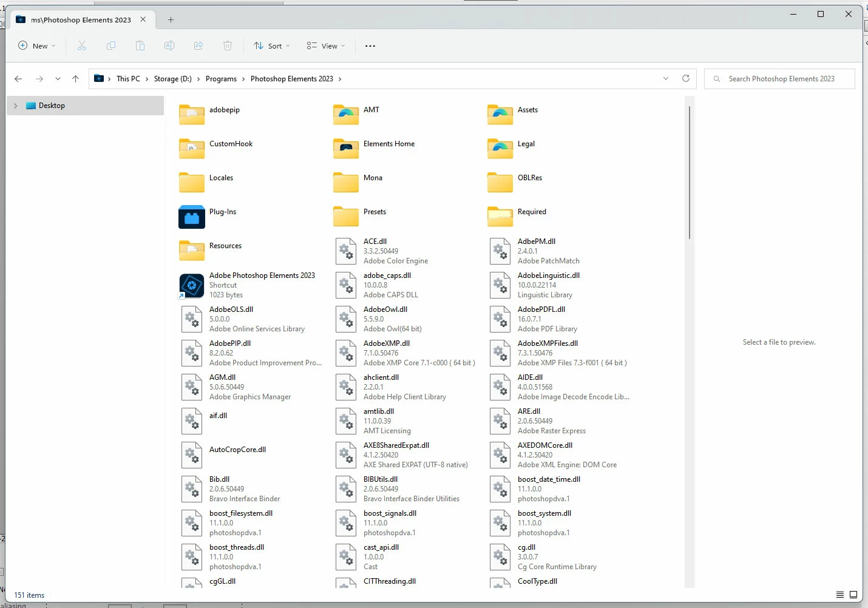Expand the Desktop tree node
The width and height of the screenshot is (868, 608).
pyautogui.click(x=16, y=106)
